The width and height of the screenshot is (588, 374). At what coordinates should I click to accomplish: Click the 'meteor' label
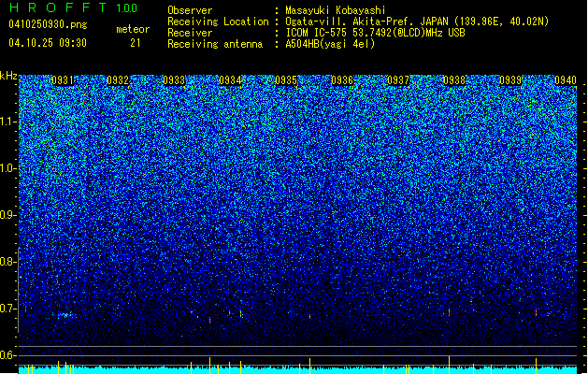pos(133,29)
